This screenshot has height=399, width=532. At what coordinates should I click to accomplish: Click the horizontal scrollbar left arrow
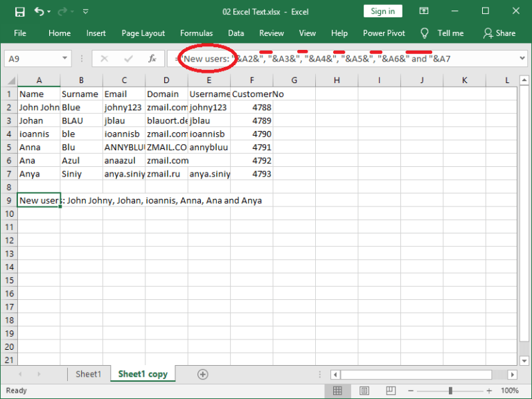[335, 375]
